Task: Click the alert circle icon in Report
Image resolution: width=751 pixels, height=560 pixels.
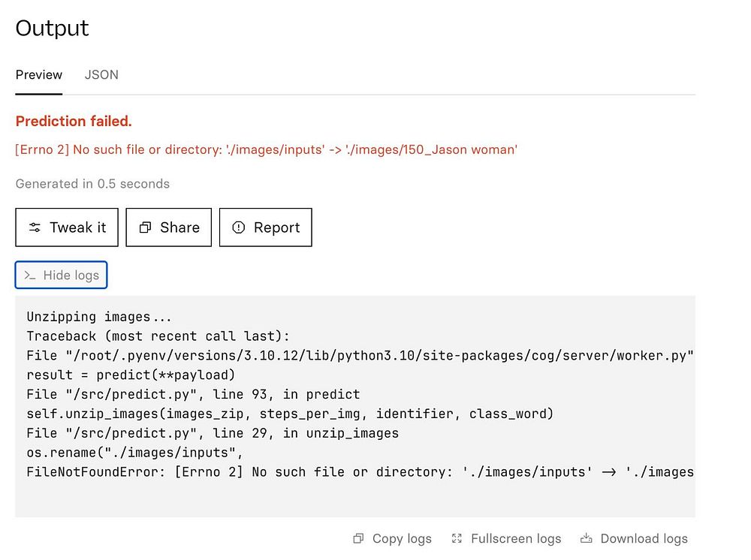Action: [239, 227]
